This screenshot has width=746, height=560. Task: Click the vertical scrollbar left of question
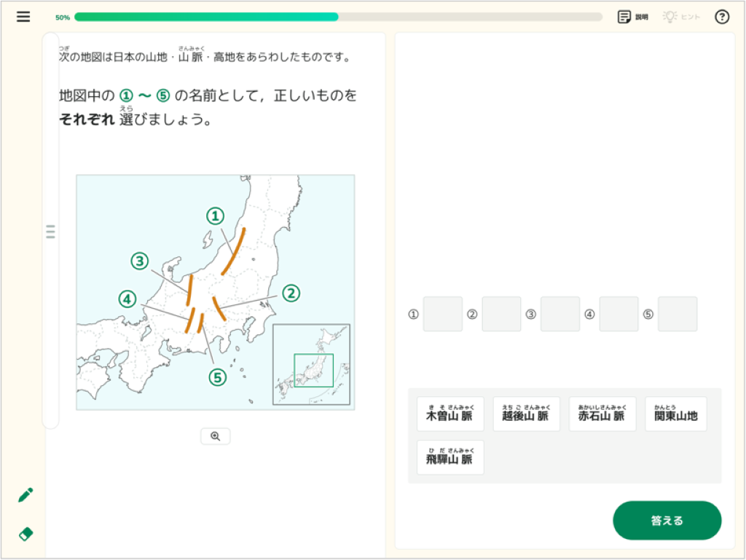[50, 231]
